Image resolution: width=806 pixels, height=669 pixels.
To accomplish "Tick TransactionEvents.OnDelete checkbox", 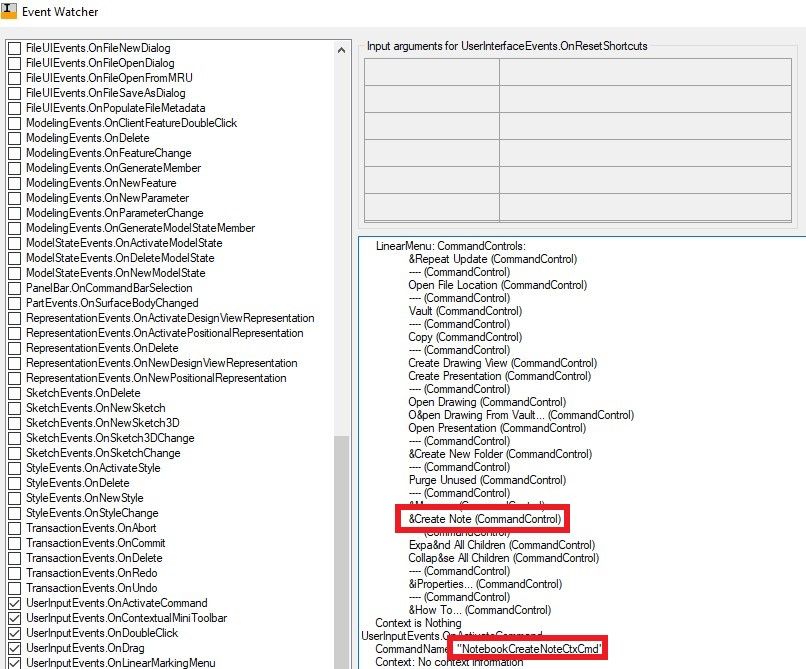I will (14, 558).
